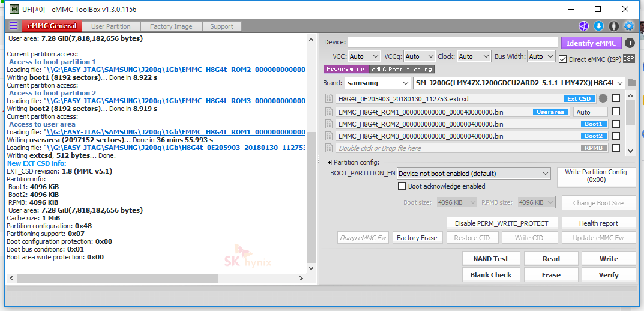Click the blue Boot2 tag
This screenshot has height=311, width=644.
(x=594, y=136)
